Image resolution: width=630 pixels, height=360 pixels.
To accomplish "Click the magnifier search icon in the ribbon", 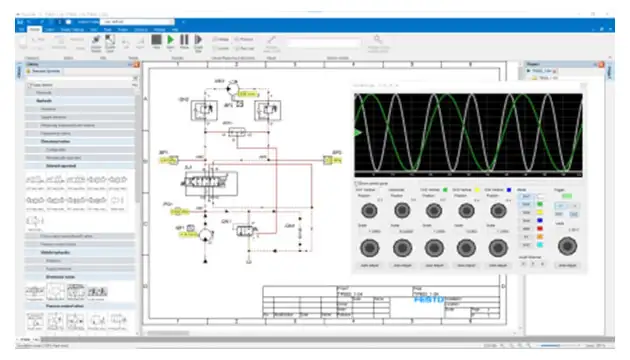I will click(378, 39).
